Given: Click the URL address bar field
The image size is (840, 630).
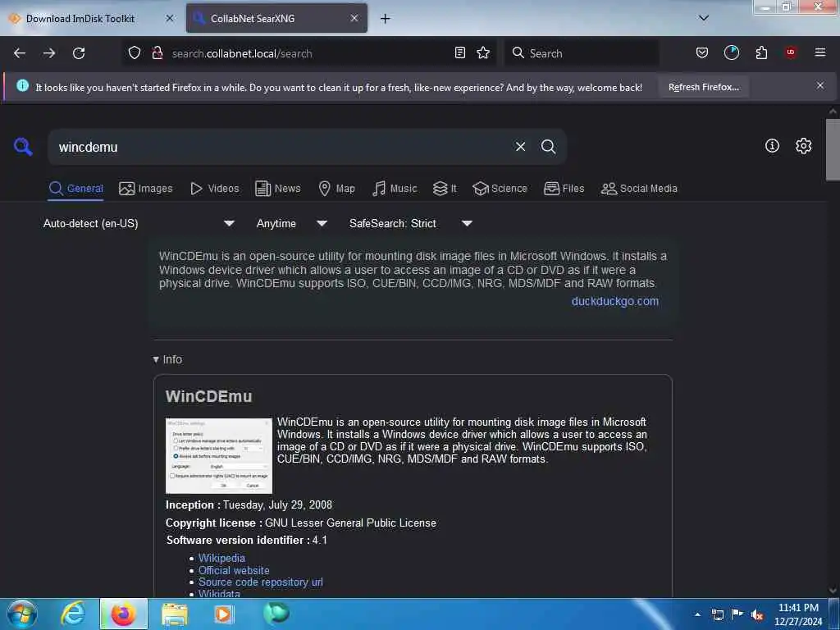Looking at the screenshot, I should click(308, 53).
